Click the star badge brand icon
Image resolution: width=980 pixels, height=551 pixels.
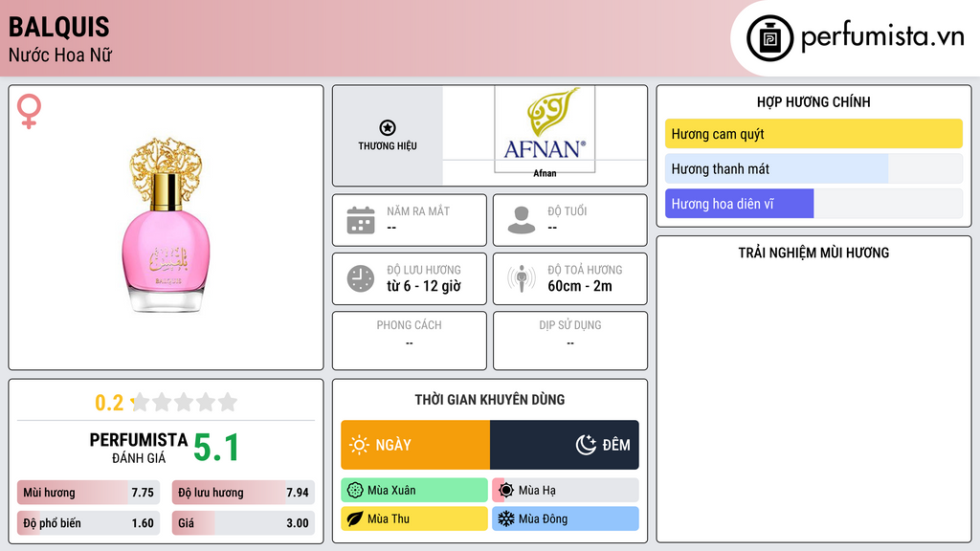click(387, 128)
